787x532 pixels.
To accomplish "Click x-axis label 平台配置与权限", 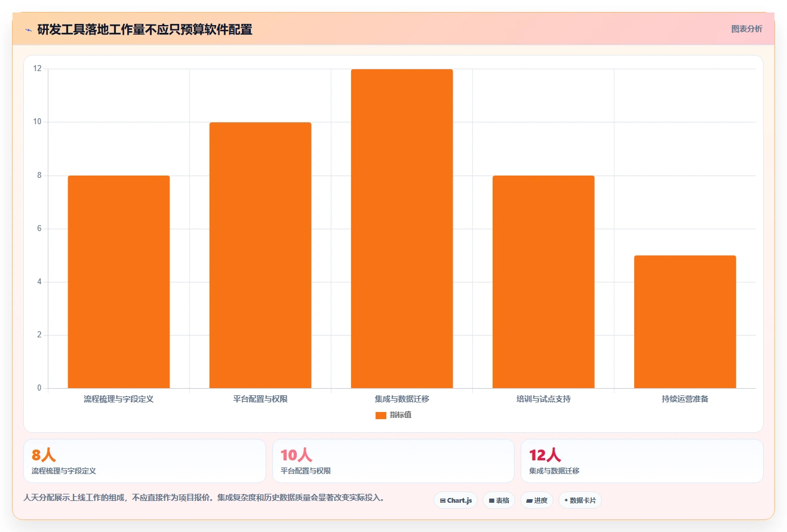I will coord(260,399).
